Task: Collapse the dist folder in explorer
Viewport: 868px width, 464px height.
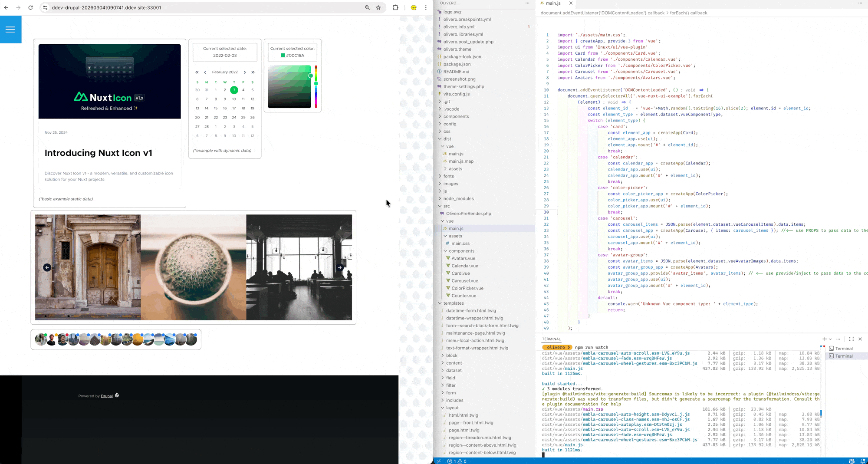Action: (447, 139)
